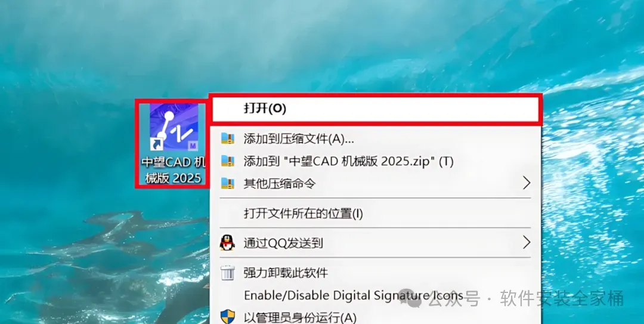
Task: Click the shield icon beside 以管理员身份运行
Action: [x=228, y=317]
